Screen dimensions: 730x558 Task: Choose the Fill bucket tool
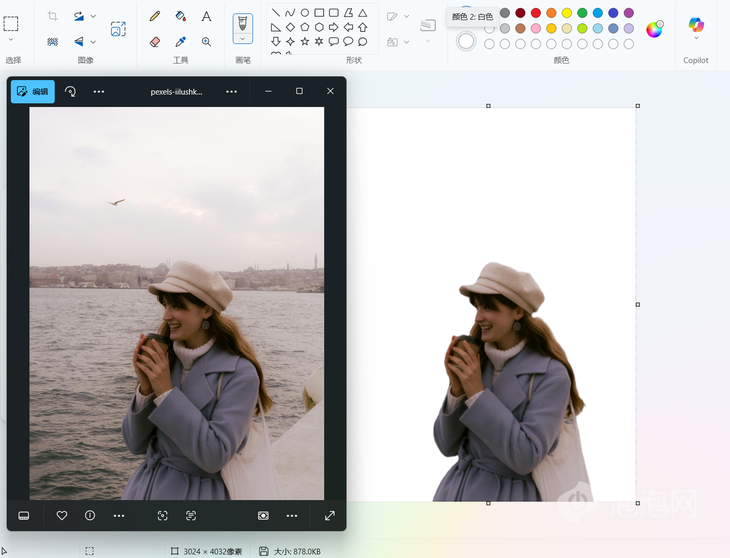click(180, 16)
